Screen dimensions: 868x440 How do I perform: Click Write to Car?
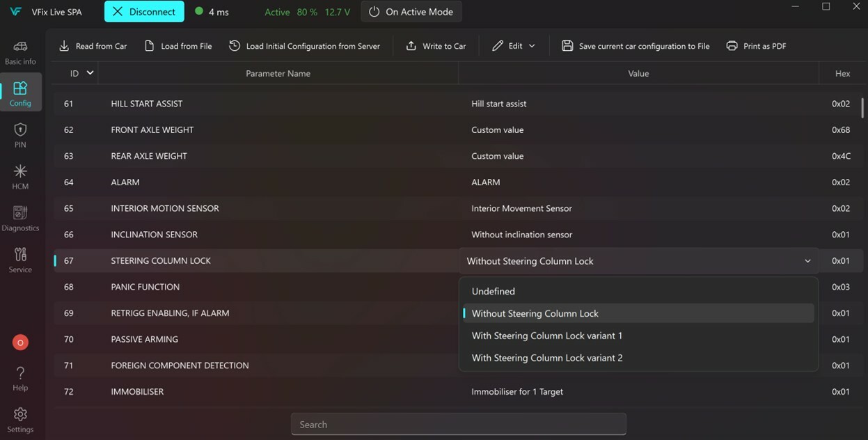pos(436,46)
